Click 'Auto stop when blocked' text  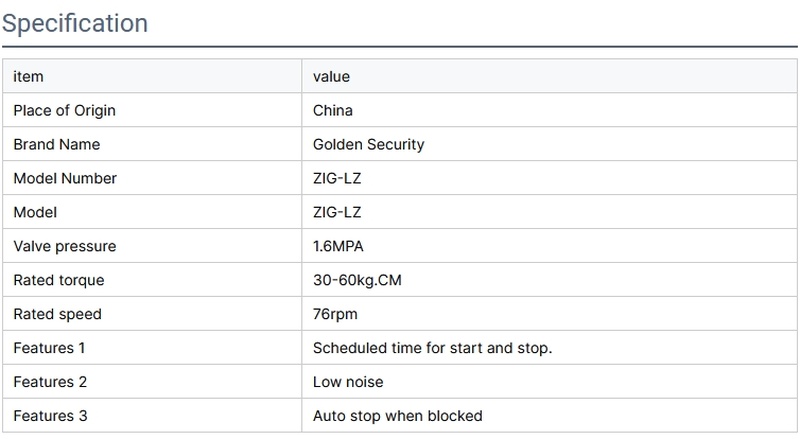[397, 416]
